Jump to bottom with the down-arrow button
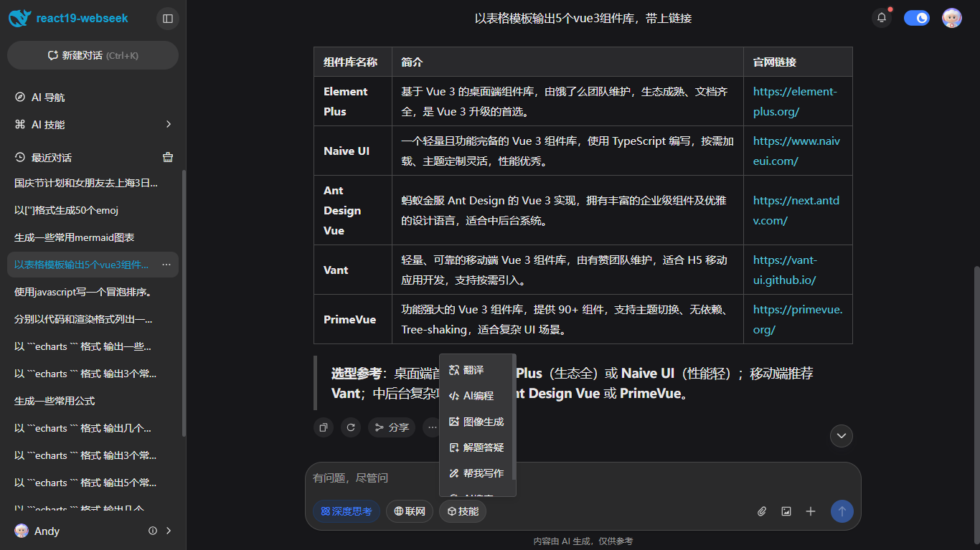This screenshot has height=550, width=980. [842, 435]
